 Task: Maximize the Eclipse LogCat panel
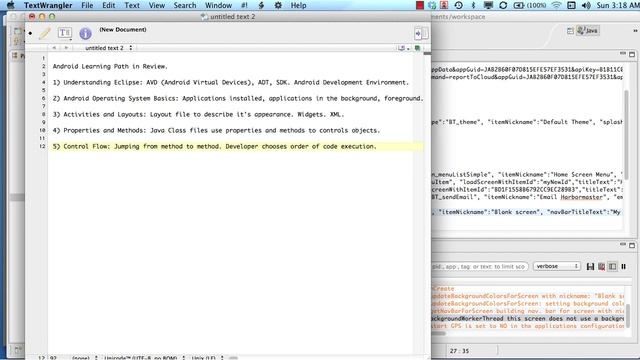632,245
